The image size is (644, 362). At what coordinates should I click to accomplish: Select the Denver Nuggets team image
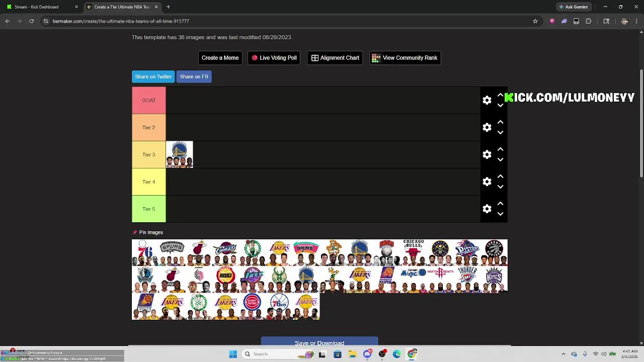pos(440,252)
